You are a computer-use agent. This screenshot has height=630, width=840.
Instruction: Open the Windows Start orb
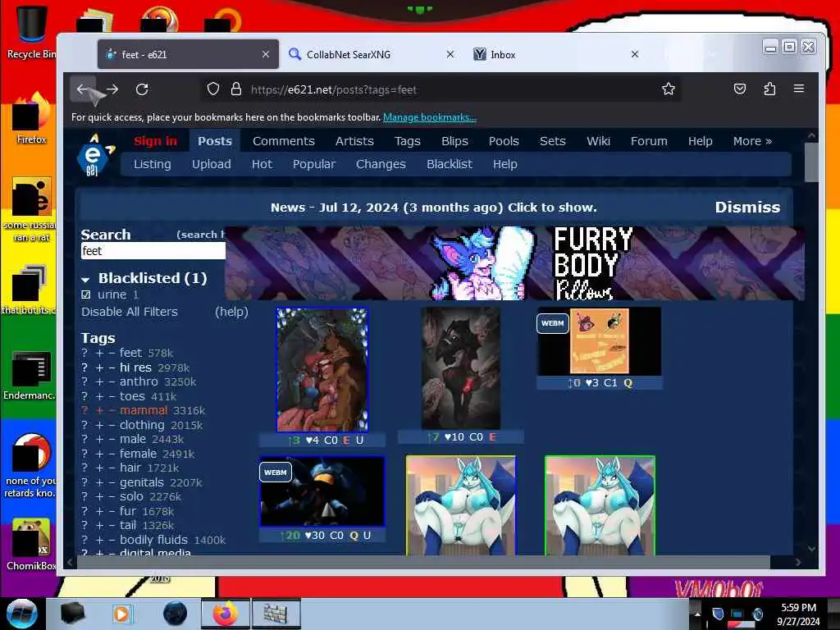pos(22,614)
